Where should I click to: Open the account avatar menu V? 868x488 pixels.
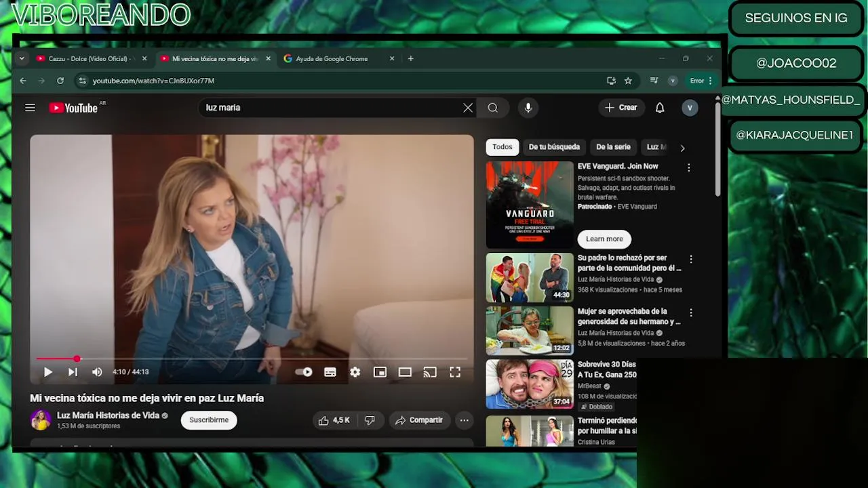[690, 108]
